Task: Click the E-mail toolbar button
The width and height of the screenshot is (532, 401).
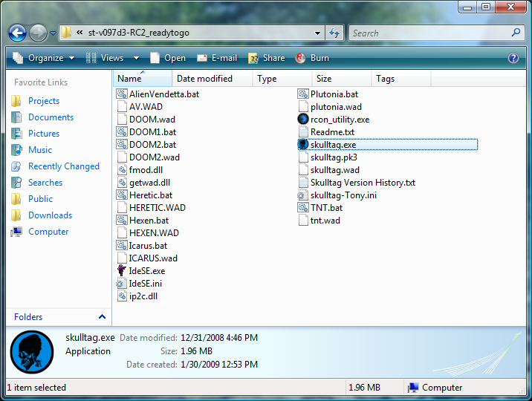Action: coord(217,58)
